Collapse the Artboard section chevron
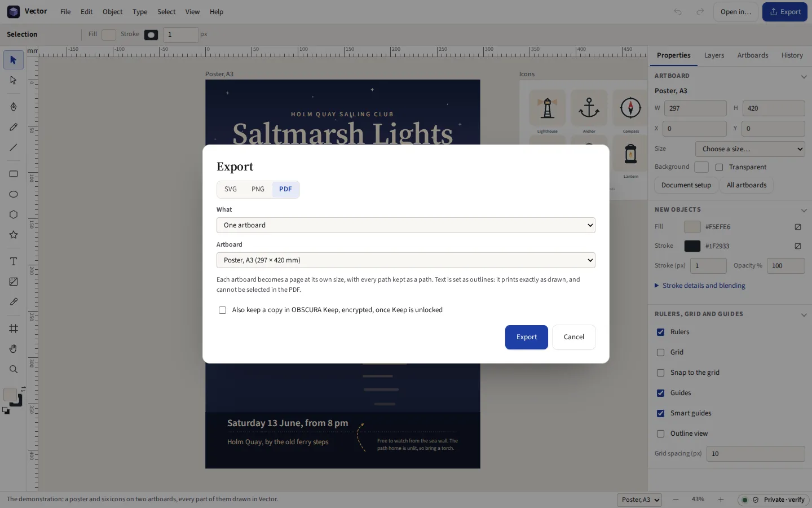The image size is (812, 508). [804, 76]
